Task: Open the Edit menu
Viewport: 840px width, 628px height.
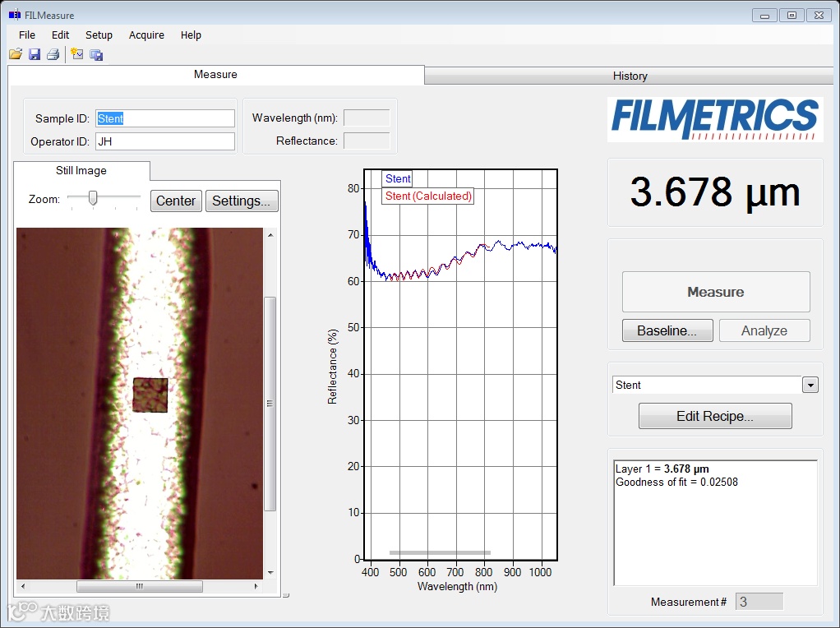Action: tap(60, 35)
